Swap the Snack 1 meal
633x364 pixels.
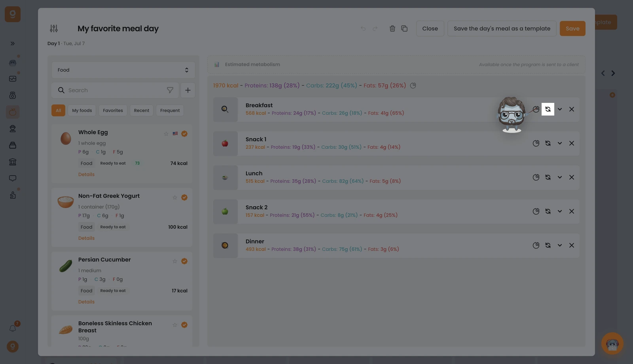[x=548, y=143]
